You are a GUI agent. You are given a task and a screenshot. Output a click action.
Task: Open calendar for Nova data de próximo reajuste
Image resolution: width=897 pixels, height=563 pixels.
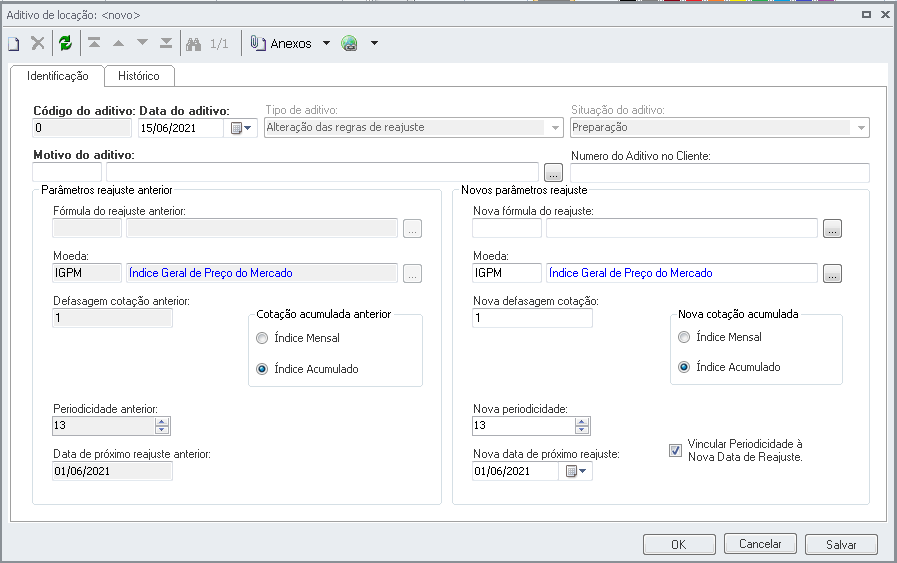576,471
